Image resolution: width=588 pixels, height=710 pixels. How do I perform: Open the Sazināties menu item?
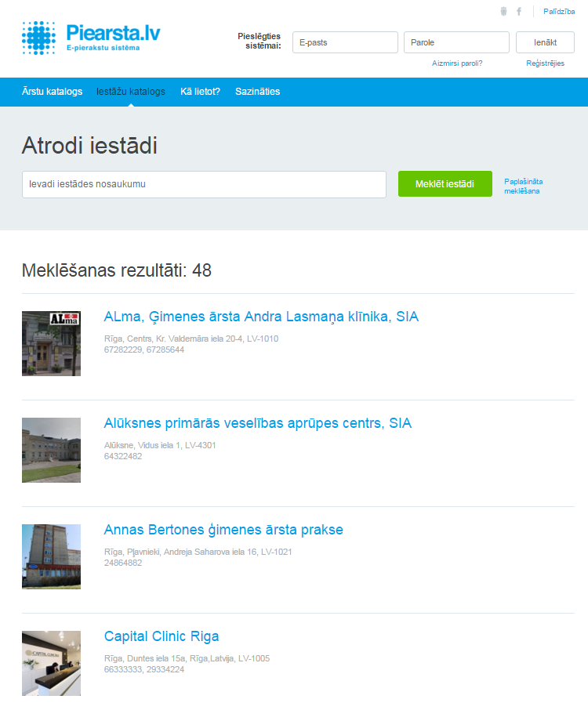[x=257, y=92]
